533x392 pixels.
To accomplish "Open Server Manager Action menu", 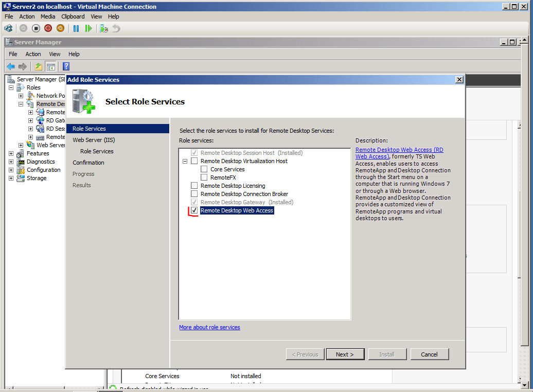I will (33, 54).
